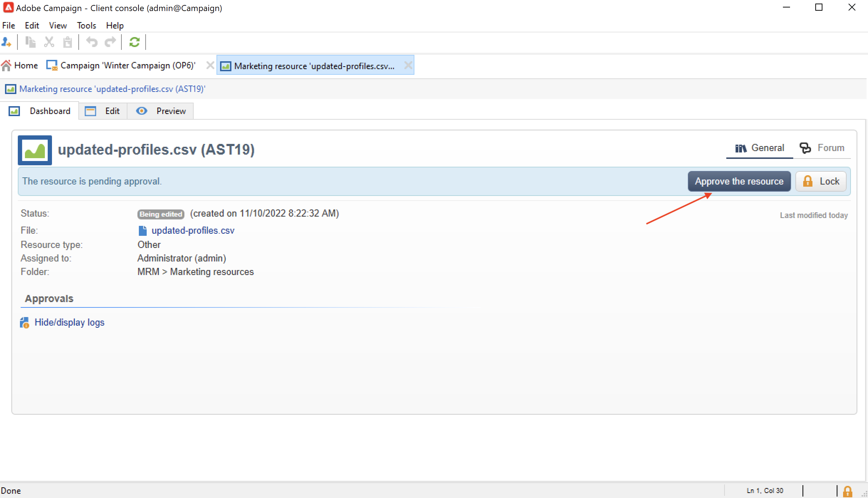Click the Redo arrow in toolbar

[x=110, y=42]
